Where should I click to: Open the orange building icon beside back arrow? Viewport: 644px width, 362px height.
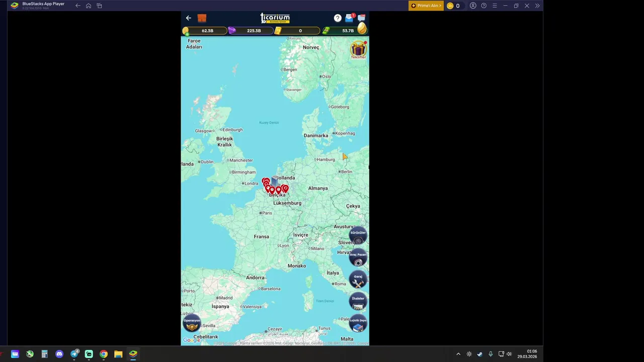pyautogui.click(x=202, y=18)
